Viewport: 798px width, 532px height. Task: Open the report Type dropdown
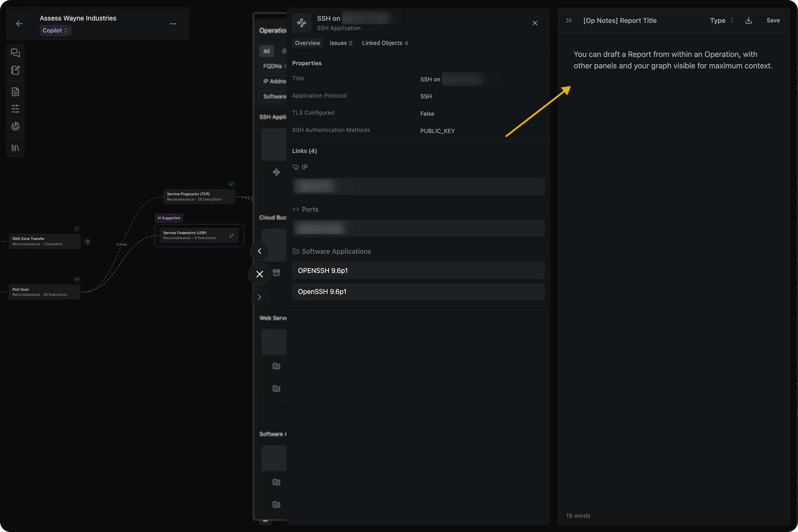tap(722, 20)
